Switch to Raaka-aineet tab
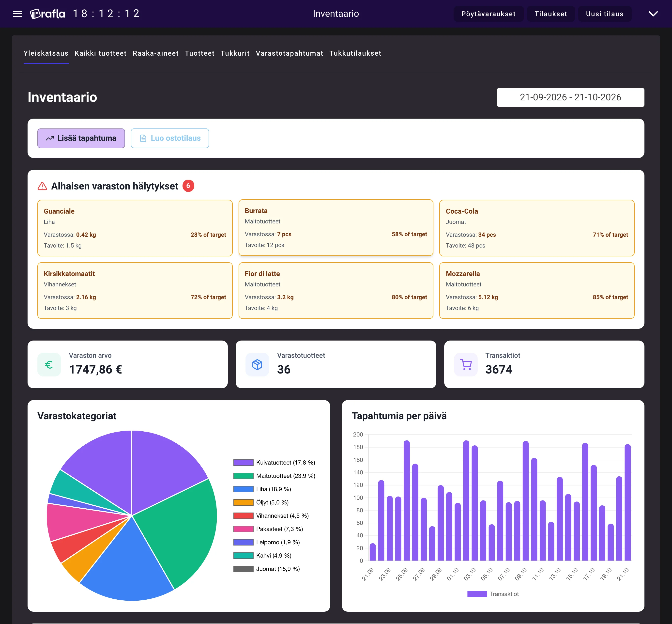 coord(156,53)
